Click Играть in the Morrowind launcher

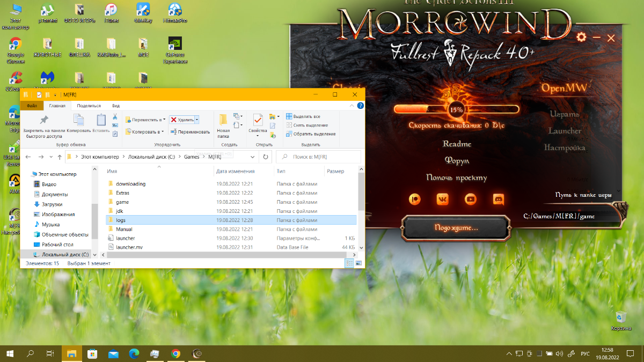565,114
